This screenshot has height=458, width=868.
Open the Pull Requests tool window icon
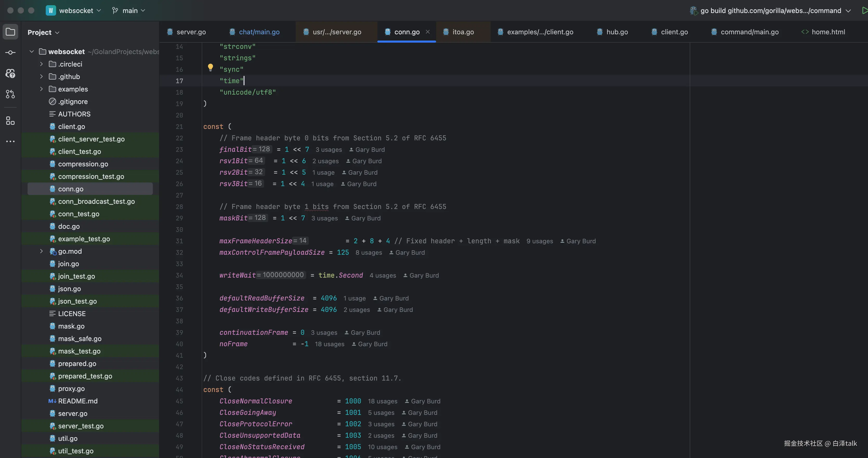(x=10, y=94)
